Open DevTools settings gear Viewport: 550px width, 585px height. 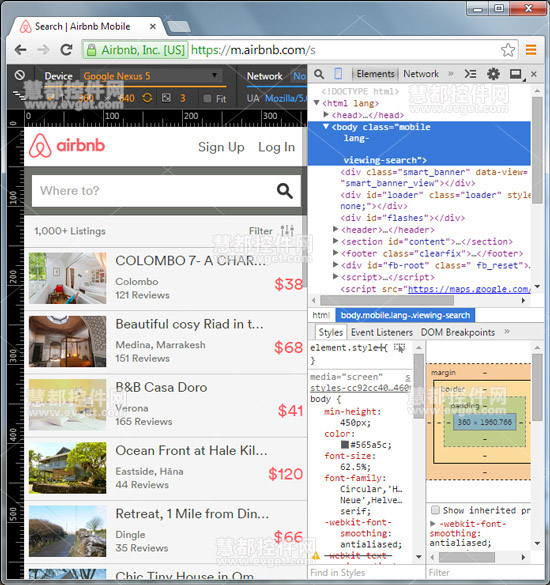tap(493, 74)
